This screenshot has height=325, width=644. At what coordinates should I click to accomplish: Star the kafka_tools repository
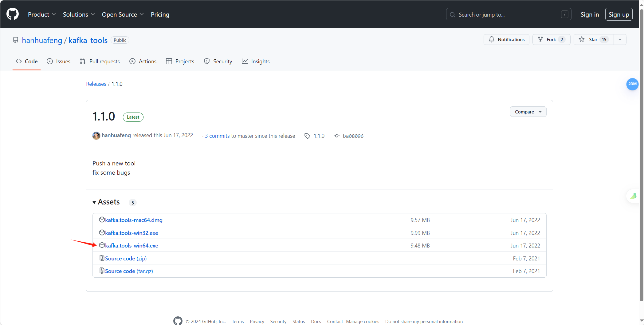click(593, 39)
